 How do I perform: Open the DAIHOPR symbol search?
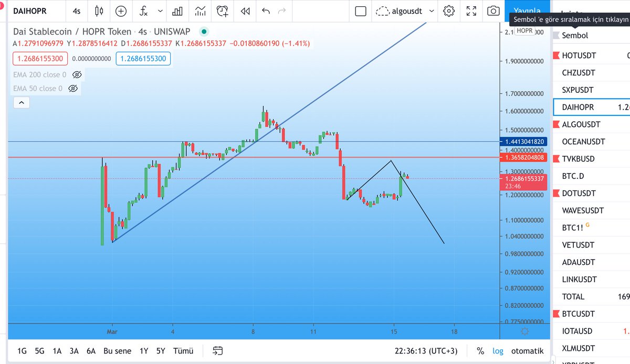(x=30, y=11)
